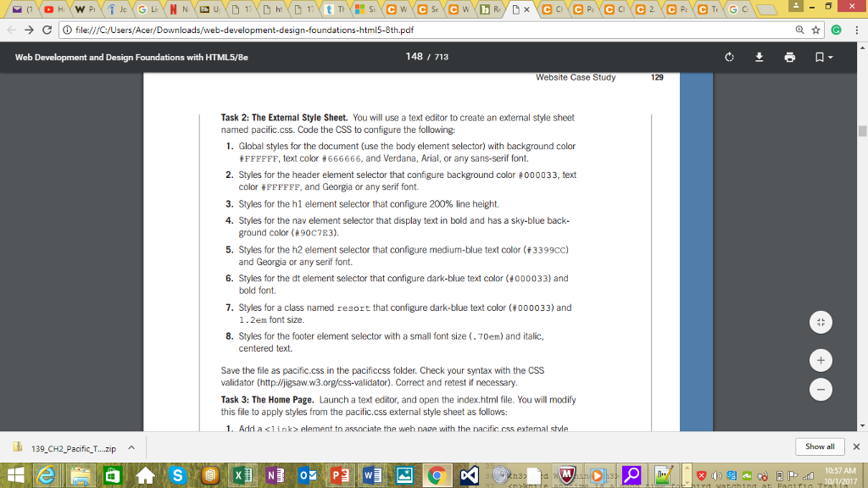Open Excel from the taskbar
Screen dimensions: 868x488
tap(242, 475)
